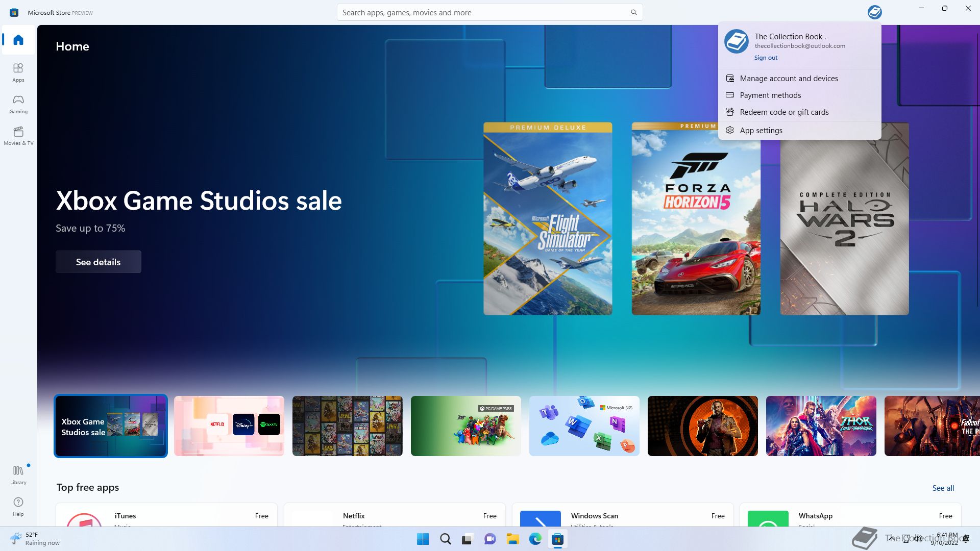Open Task View from the taskbar

[x=468, y=539]
